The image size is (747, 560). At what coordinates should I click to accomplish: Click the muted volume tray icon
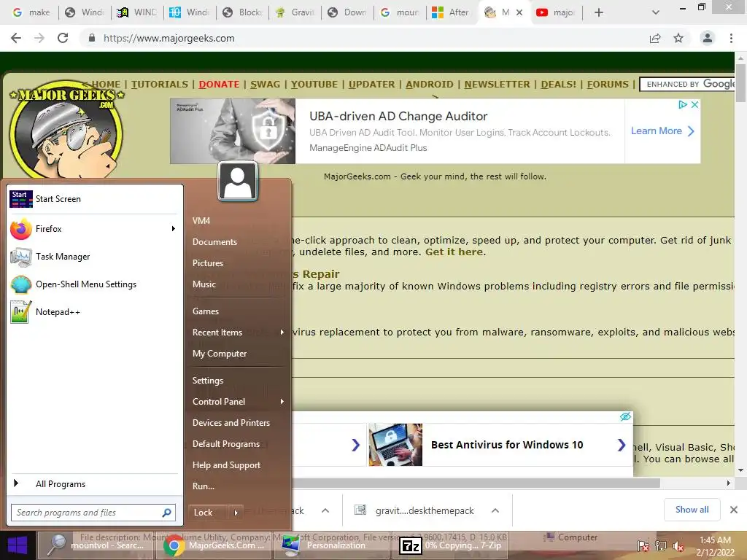click(x=678, y=546)
